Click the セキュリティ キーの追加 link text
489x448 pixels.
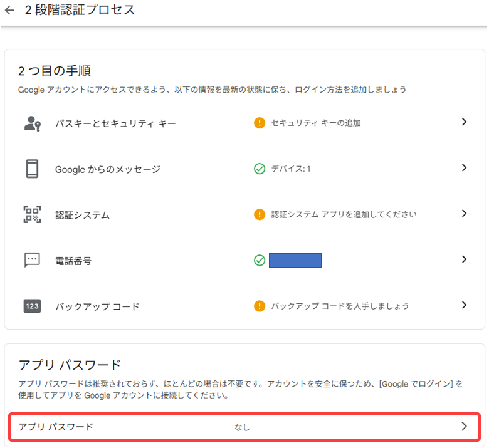pos(316,123)
